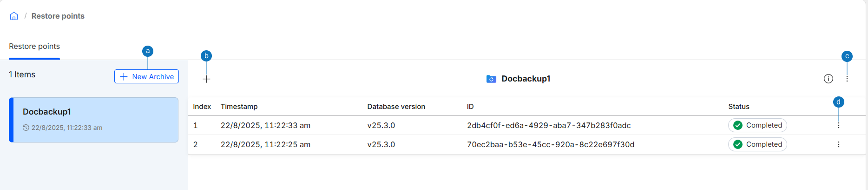This screenshot has height=190, width=868.
Task: Open the info icon for Docbackup1
Action: tap(828, 79)
